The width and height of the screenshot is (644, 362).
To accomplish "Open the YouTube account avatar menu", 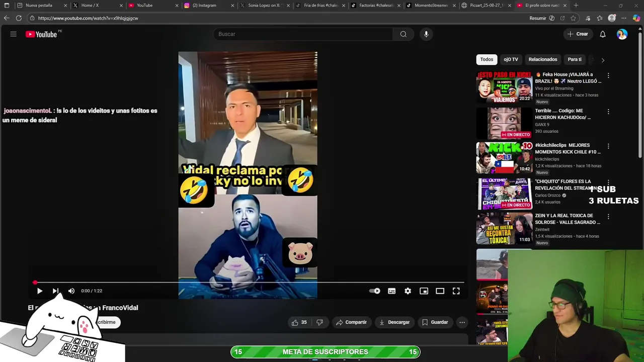I will pyautogui.click(x=622, y=34).
